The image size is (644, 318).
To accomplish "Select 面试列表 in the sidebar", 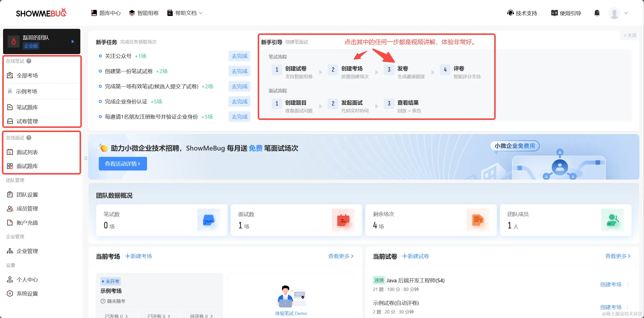I will pyautogui.click(x=27, y=152).
